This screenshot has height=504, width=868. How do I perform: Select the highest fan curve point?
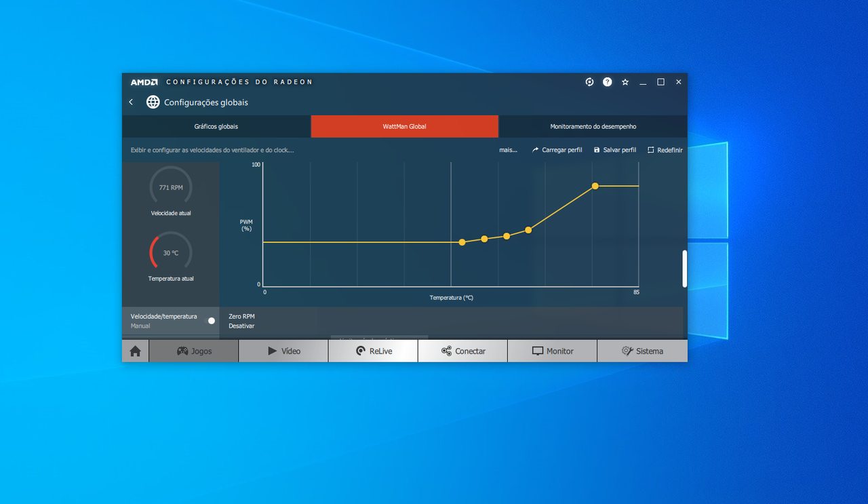[x=595, y=186]
